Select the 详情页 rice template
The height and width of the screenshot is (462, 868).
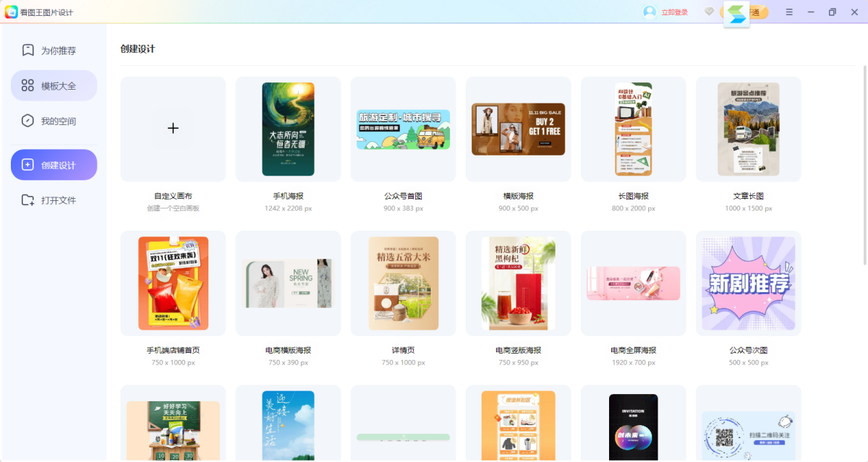pos(402,283)
